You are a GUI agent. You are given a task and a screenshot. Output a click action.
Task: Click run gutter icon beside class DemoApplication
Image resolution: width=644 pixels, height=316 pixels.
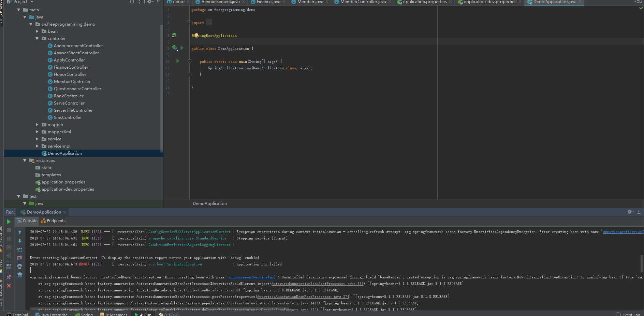tap(182, 48)
